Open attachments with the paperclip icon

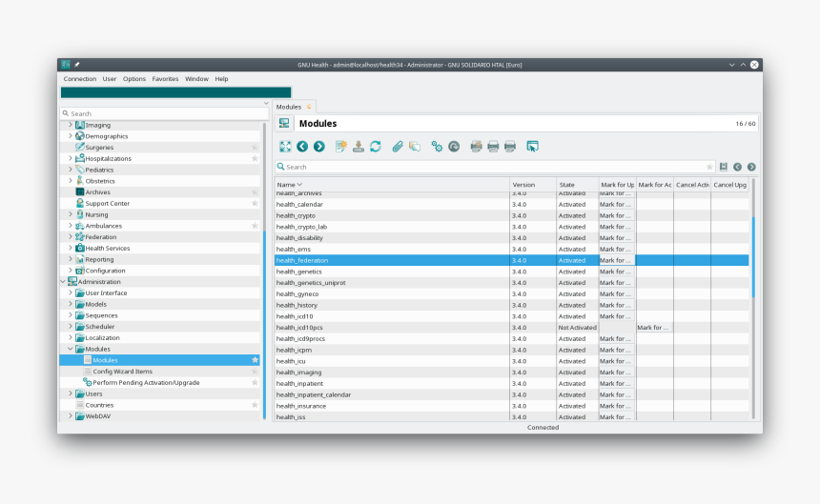point(398,147)
